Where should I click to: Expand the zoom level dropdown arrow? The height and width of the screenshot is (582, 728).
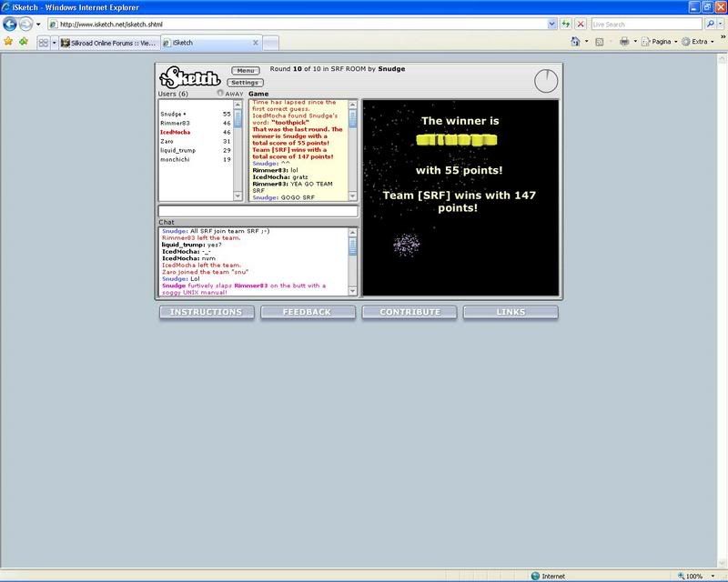coord(713,576)
